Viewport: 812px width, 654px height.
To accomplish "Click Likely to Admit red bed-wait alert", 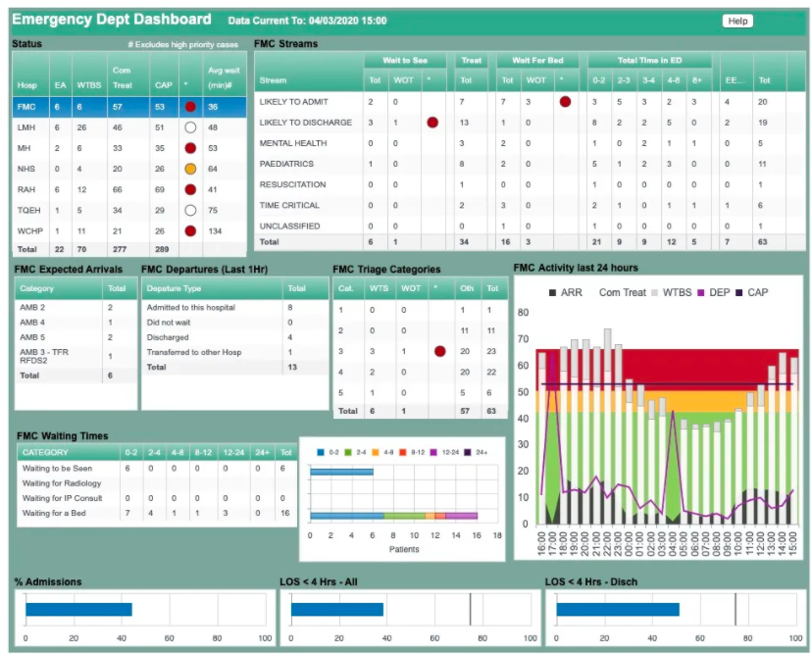I will pyautogui.click(x=565, y=102).
